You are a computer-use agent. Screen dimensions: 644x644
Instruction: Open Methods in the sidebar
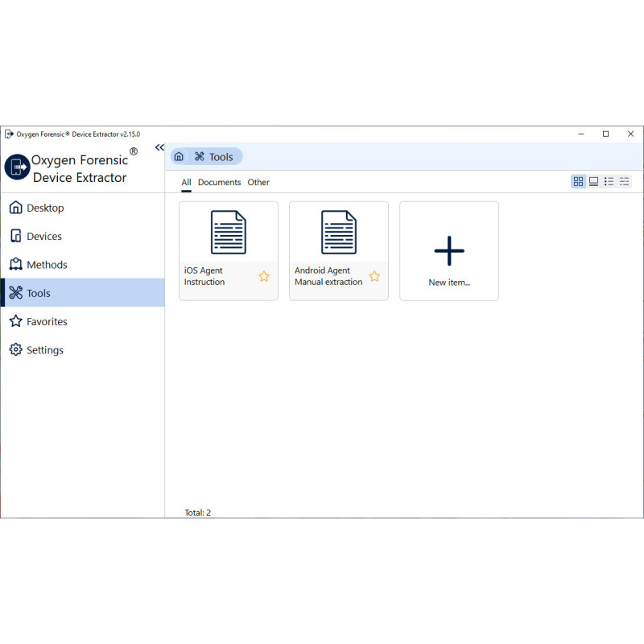(x=82, y=265)
